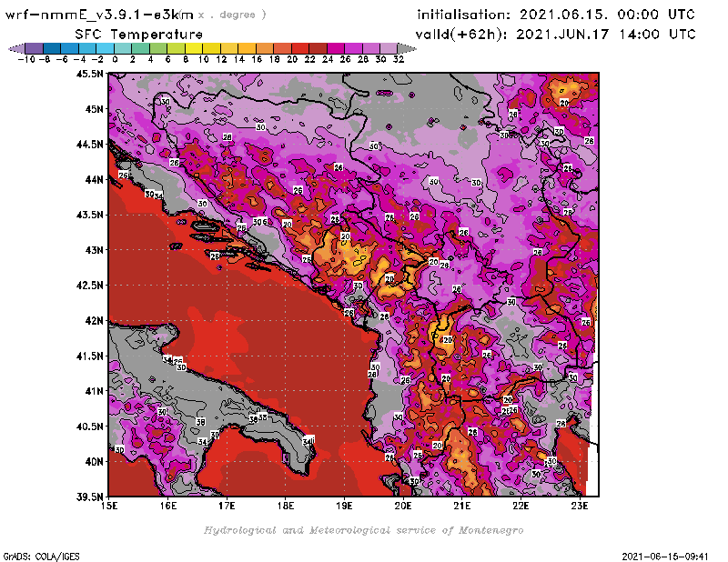The image size is (728, 562).
Task: Click the '41.5N' latitude label
Action: [x=90, y=356]
